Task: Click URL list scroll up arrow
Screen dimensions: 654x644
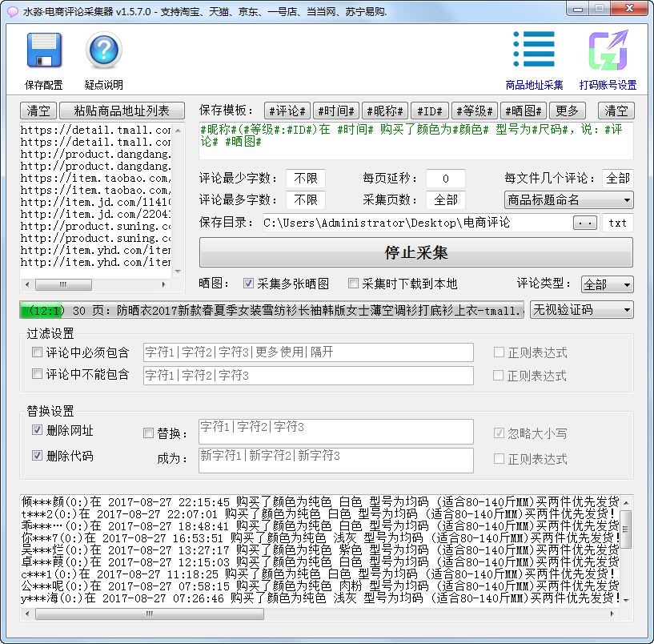Action: [x=178, y=131]
